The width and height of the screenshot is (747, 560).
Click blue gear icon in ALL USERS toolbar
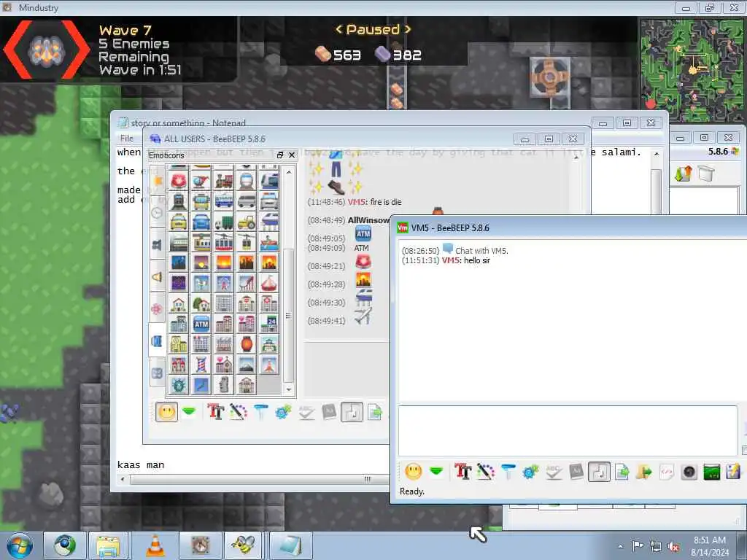tap(283, 411)
